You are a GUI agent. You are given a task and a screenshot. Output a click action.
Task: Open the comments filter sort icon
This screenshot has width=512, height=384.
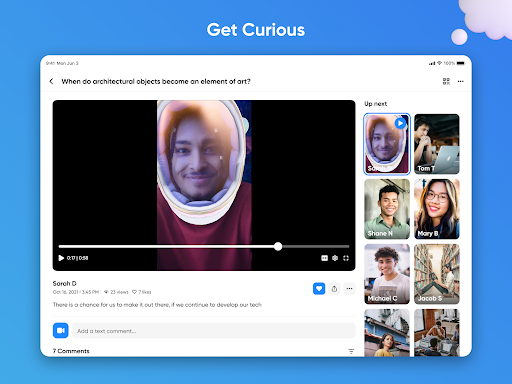pyautogui.click(x=351, y=351)
